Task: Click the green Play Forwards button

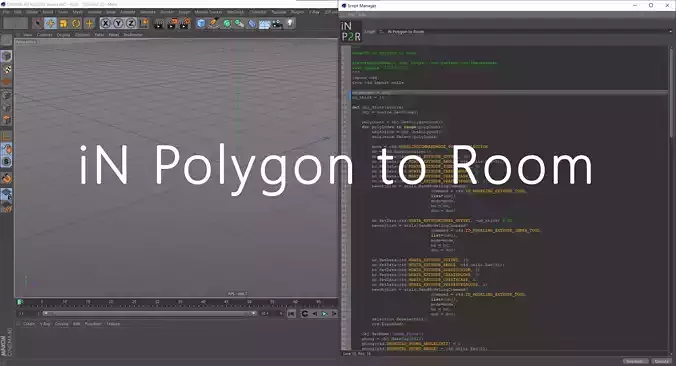Action: (325, 314)
